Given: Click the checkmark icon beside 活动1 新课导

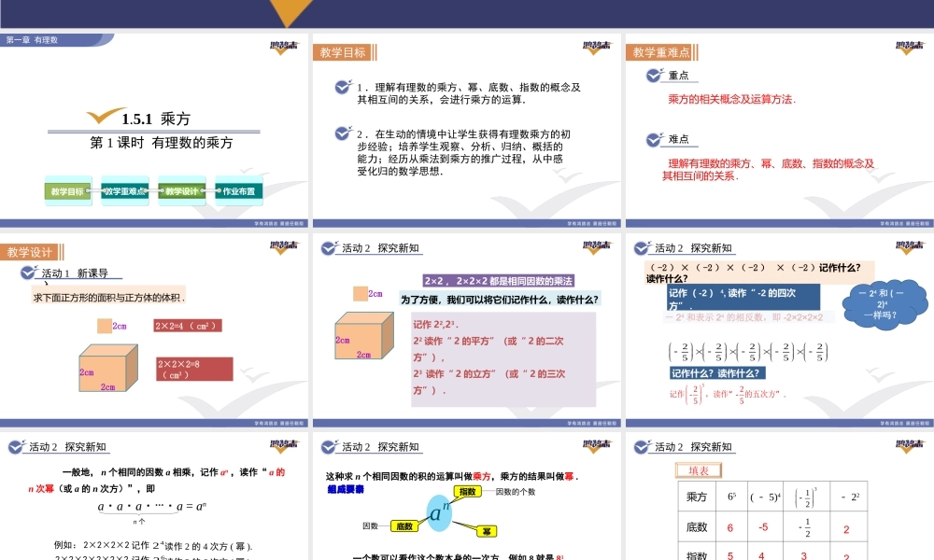Looking at the screenshot, I should (29, 273).
